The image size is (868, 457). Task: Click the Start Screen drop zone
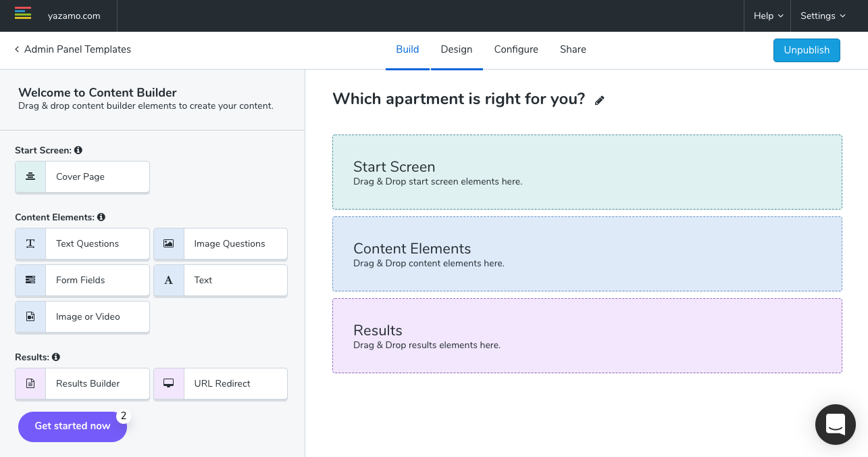(587, 172)
